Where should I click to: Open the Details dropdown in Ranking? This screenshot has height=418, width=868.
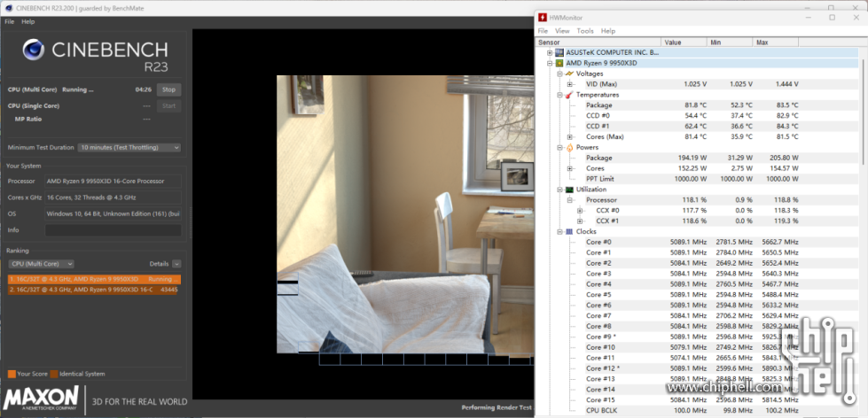176,264
